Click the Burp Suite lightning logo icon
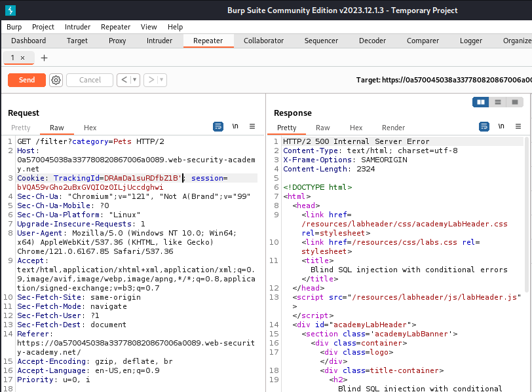 pos(10,10)
